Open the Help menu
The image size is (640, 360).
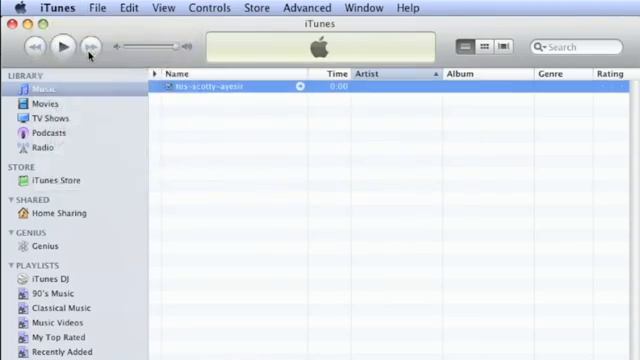[x=408, y=8]
